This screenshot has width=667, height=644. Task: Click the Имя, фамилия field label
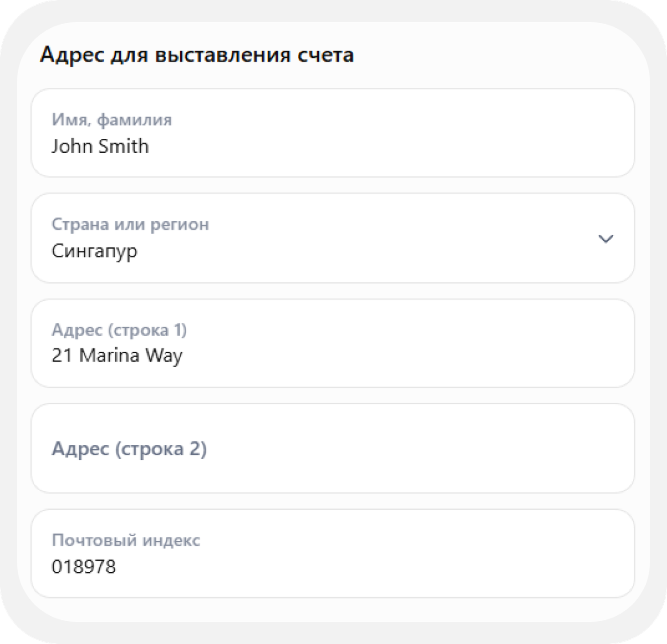112,120
